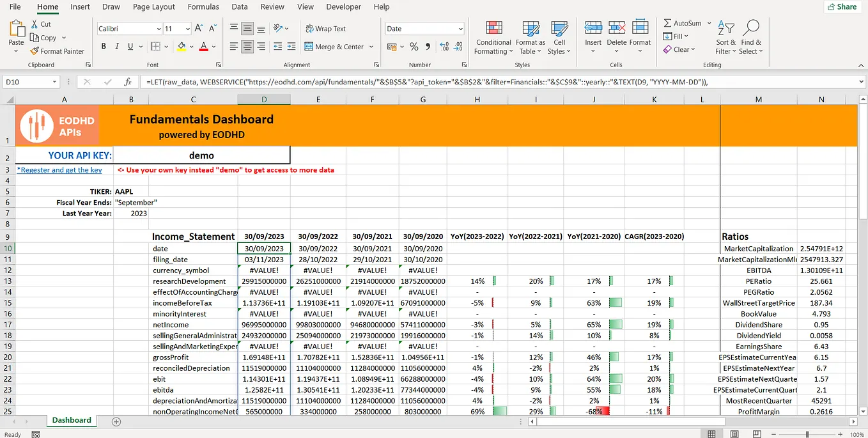Open the Developer ribbon tab
This screenshot has height=438, width=868.
(343, 7)
